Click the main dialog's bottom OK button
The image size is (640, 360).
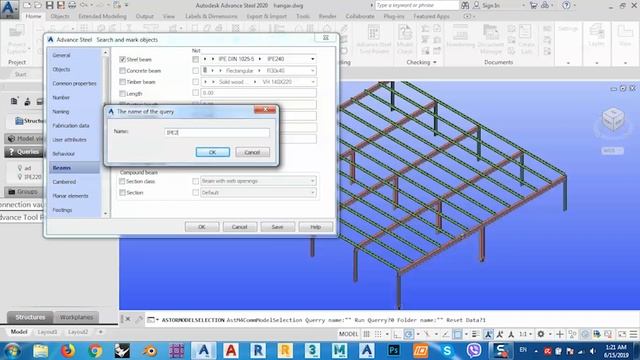click(x=202, y=227)
